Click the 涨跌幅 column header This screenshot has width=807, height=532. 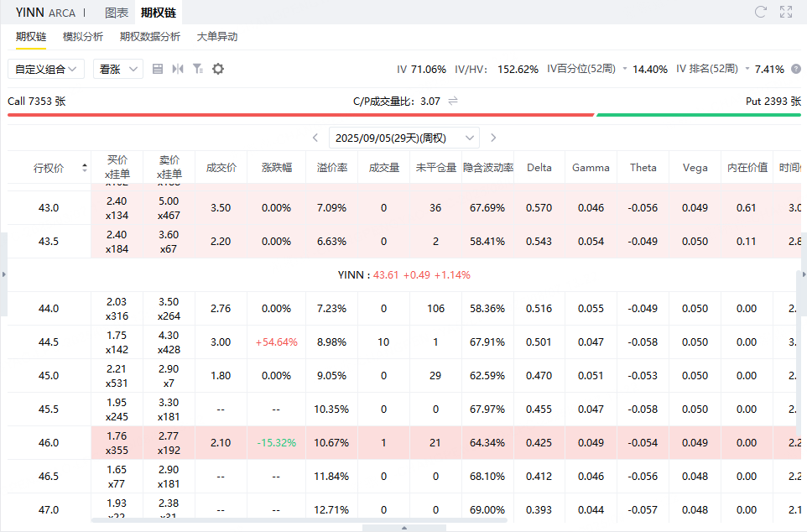click(x=276, y=167)
